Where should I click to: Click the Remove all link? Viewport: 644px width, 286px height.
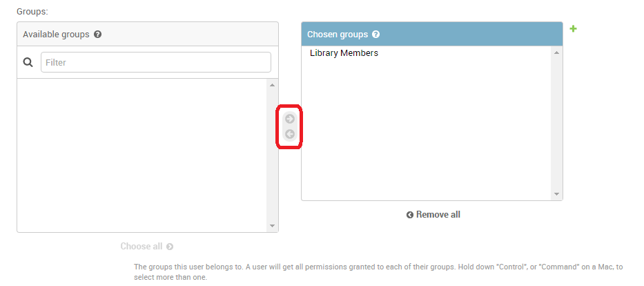[x=438, y=215]
